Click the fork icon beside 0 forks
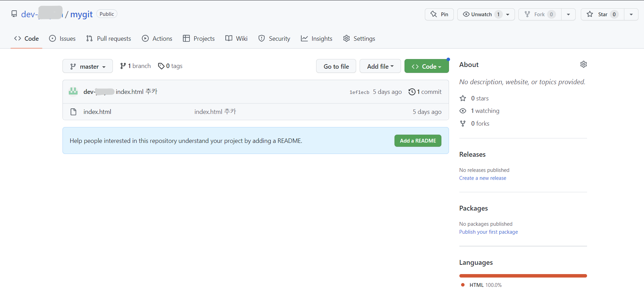The image size is (644, 291). (463, 124)
